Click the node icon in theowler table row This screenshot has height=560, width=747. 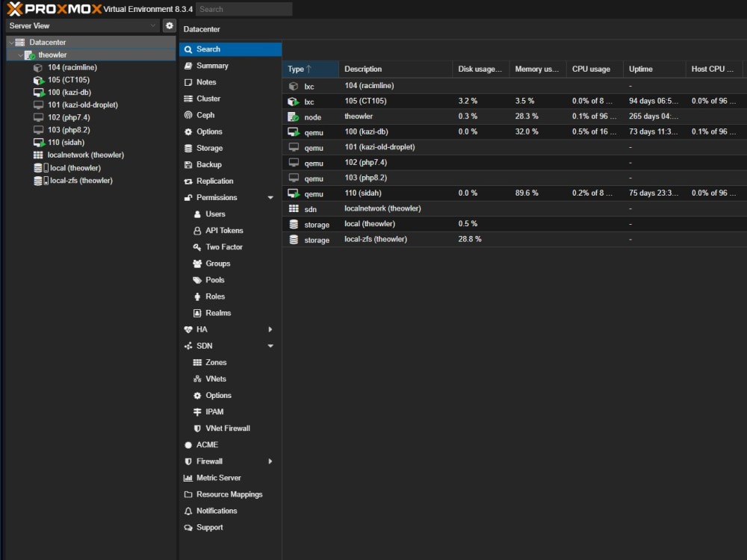[x=293, y=116]
